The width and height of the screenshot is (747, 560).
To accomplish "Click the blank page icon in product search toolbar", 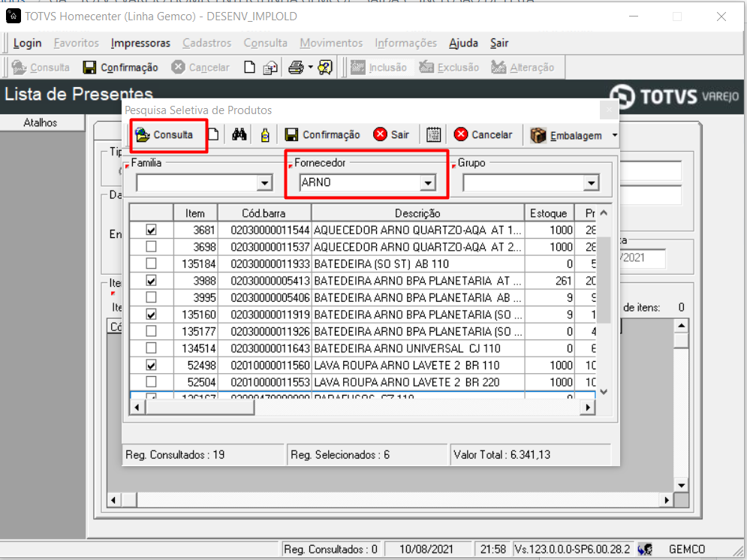I will click(x=213, y=135).
